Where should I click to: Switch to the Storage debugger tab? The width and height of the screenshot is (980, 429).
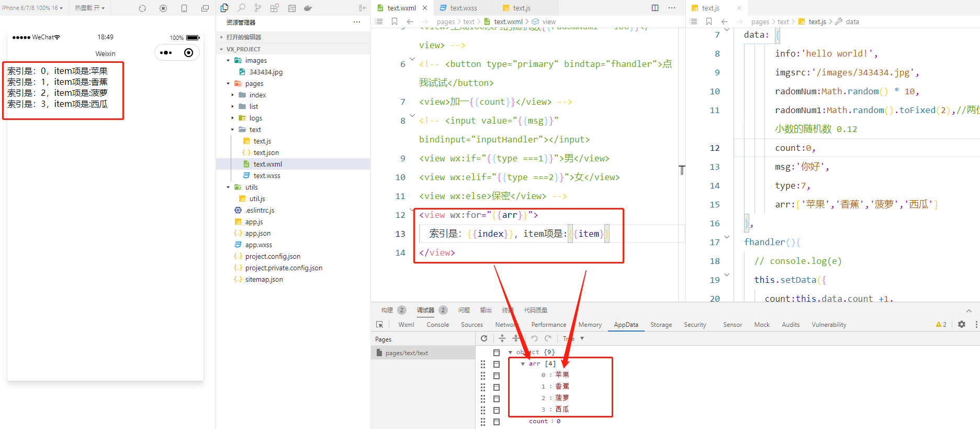[x=661, y=325]
